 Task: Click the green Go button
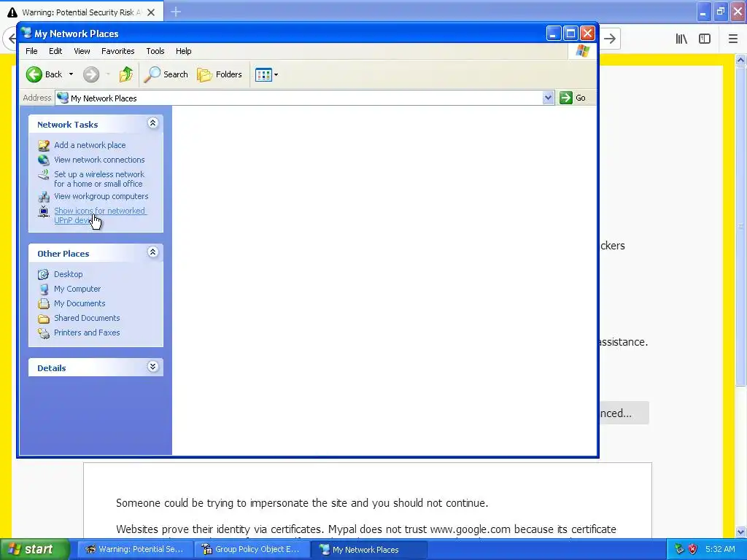pyautogui.click(x=573, y=98)
